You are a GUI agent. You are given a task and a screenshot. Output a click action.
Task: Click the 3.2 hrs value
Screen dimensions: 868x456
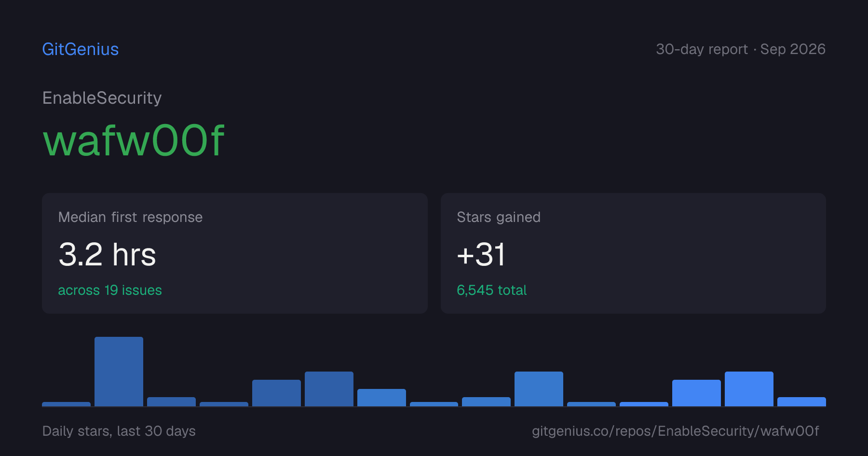107,254
